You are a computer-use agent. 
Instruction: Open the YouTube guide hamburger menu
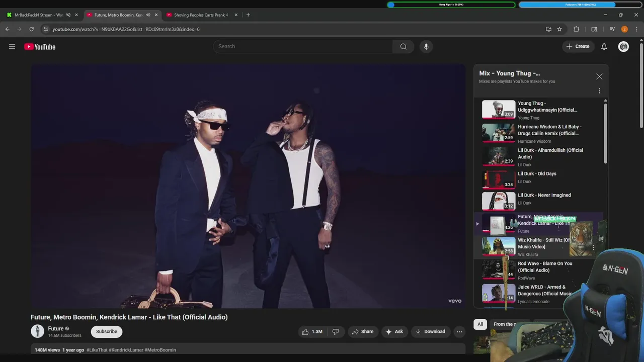[x=12, y=47]
